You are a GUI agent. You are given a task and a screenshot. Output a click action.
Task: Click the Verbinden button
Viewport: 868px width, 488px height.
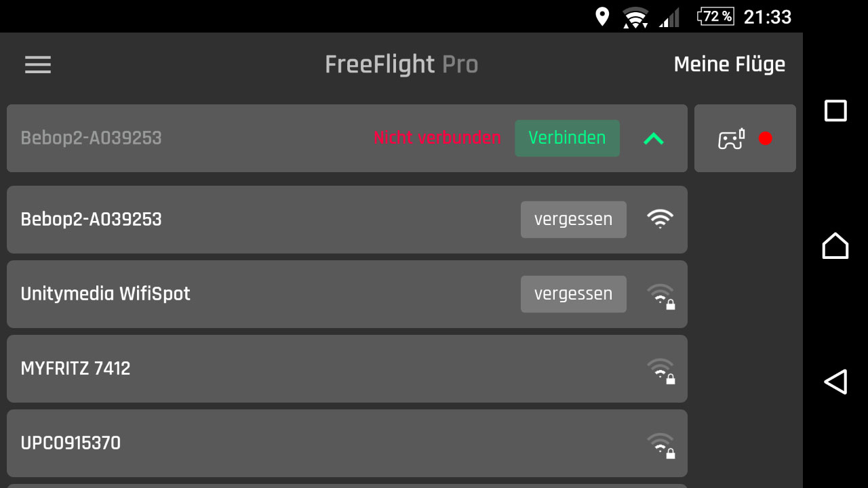[567, 138]
